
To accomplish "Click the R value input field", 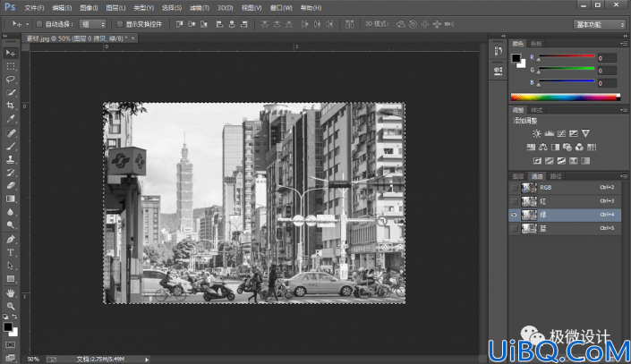I will click(x=607, y=58).
